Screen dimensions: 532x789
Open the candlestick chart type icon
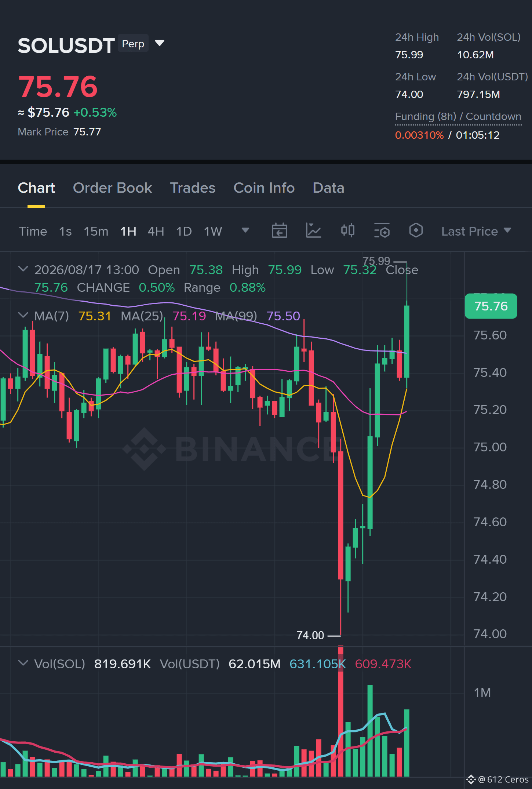[x=347, y=230]
